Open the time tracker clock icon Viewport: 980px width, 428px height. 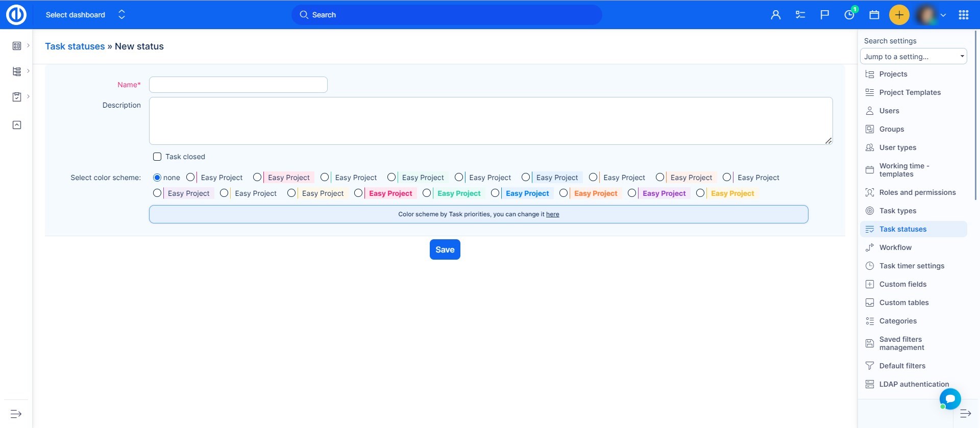pos(849,15)
